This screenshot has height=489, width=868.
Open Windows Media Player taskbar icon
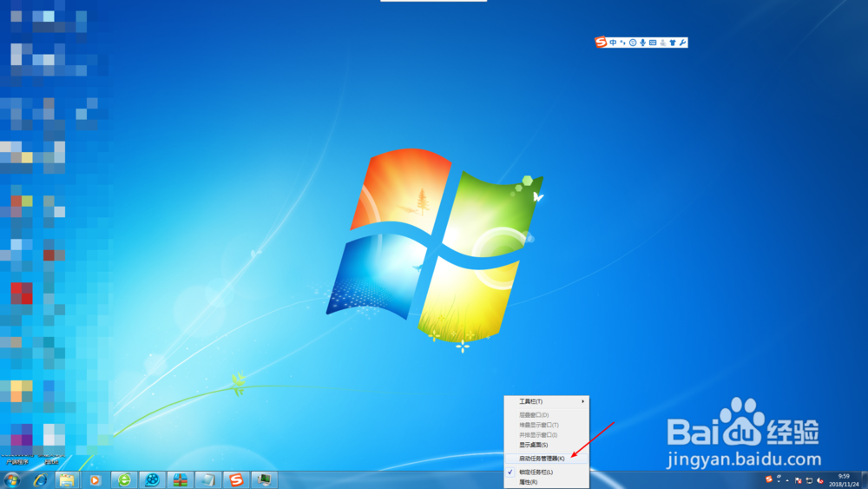(x=95, y=480)
